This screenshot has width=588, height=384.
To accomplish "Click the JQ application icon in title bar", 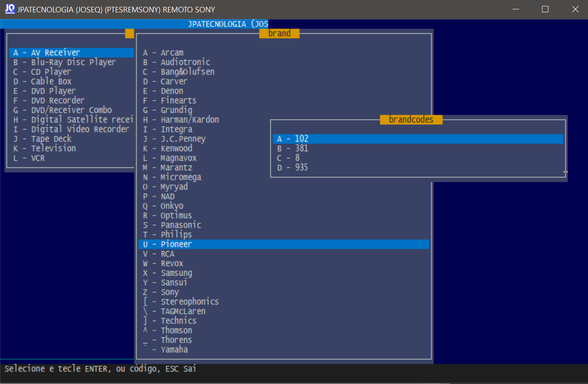I will point(9,9).
